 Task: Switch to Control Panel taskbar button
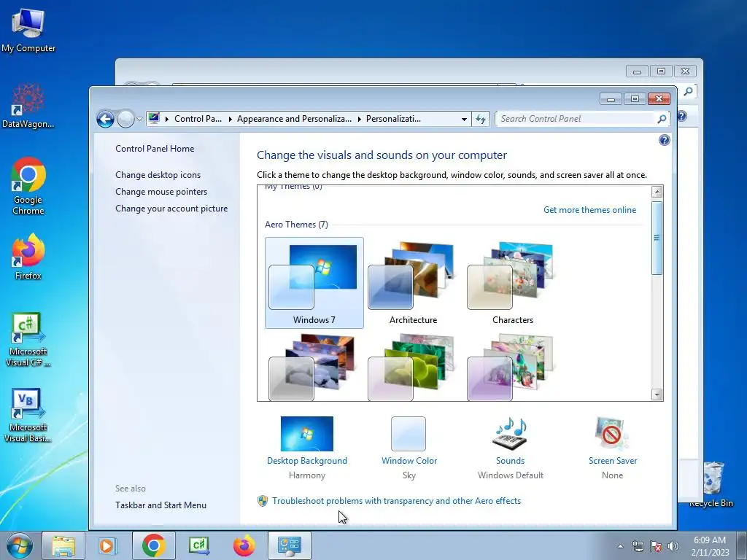point(289,545)
